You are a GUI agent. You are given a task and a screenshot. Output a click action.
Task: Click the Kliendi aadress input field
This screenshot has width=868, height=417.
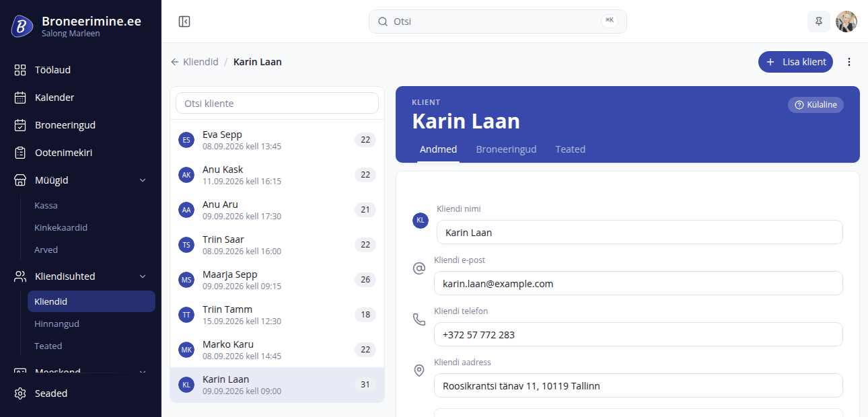639,386
